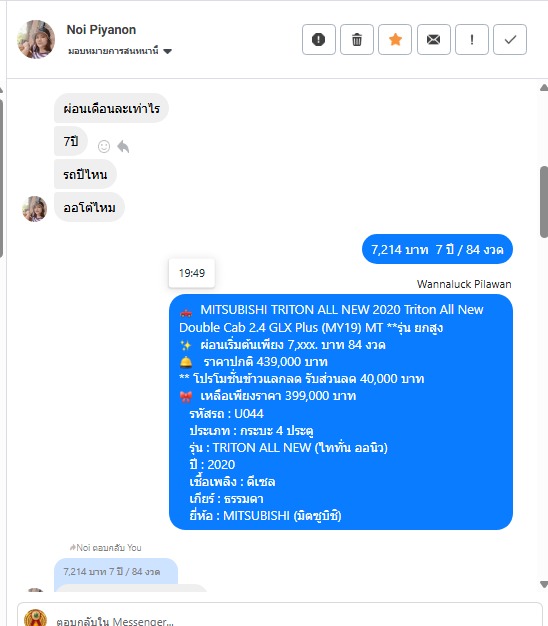Select the ผ่อนเดือนละเท่าไร message bubble

[x=111, y=108]
